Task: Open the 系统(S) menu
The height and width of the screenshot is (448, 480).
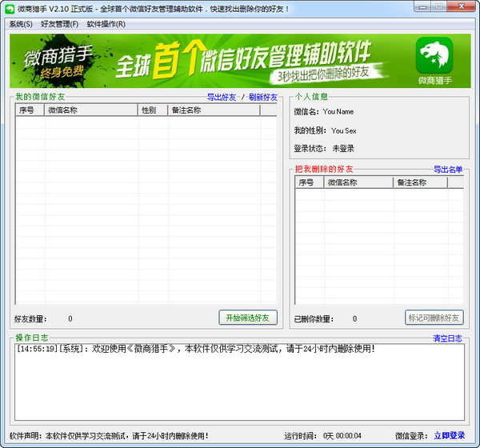Action: click(x=21, y=24)
